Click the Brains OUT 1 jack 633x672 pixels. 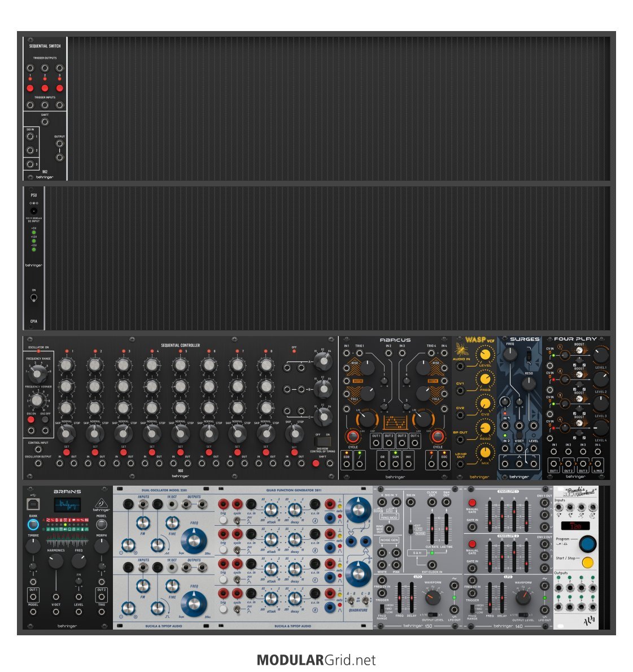pyautogui.click(x=33, y=596)
